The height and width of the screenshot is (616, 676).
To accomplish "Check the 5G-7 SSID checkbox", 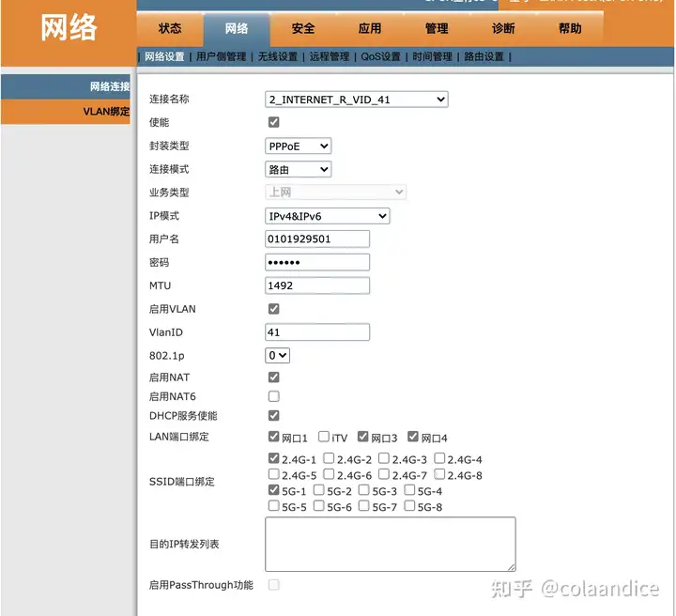I will 364,505.
